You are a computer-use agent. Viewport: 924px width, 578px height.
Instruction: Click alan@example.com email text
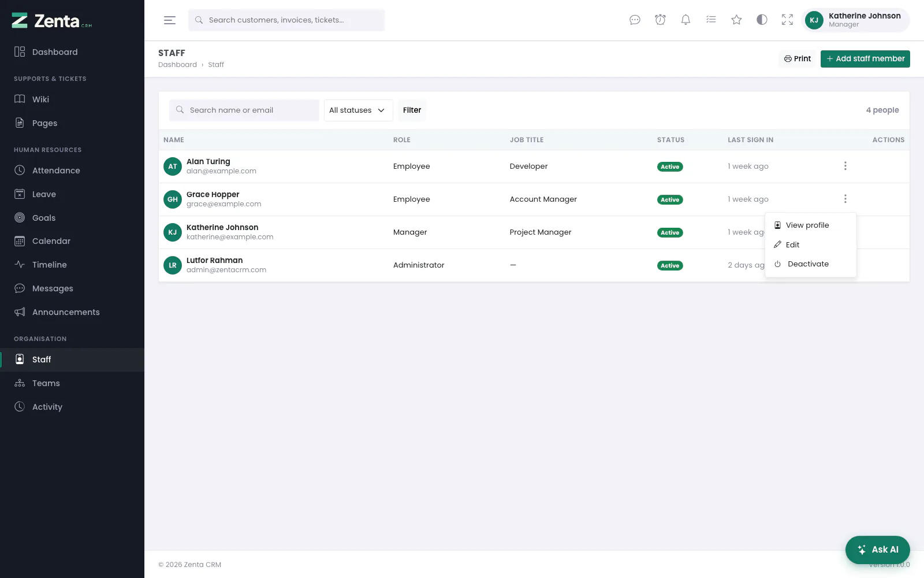(221, 171)
